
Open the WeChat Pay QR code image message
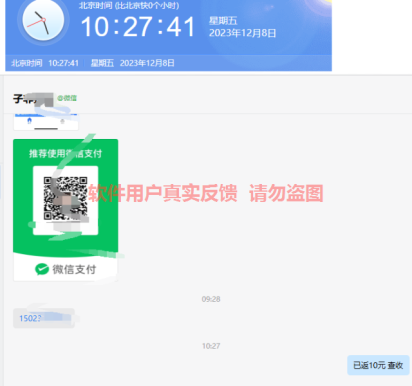(66, 210)
